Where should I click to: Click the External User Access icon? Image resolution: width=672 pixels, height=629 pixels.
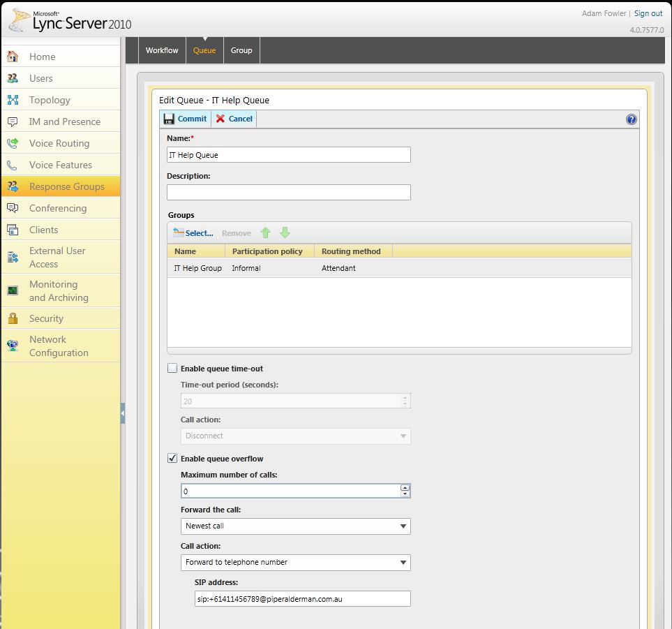click(13, 258)
